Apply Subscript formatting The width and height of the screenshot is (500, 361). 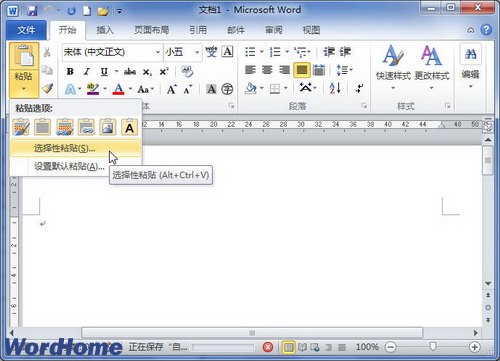[x=147, y=72]
